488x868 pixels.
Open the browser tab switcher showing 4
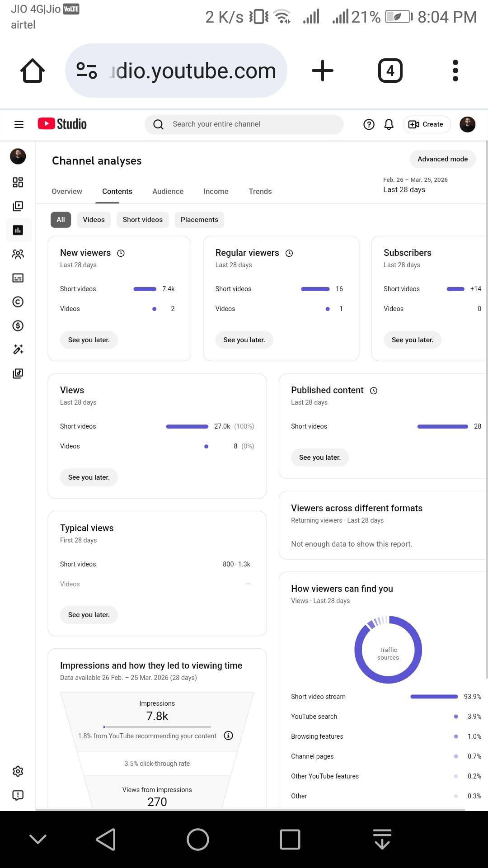390,71
